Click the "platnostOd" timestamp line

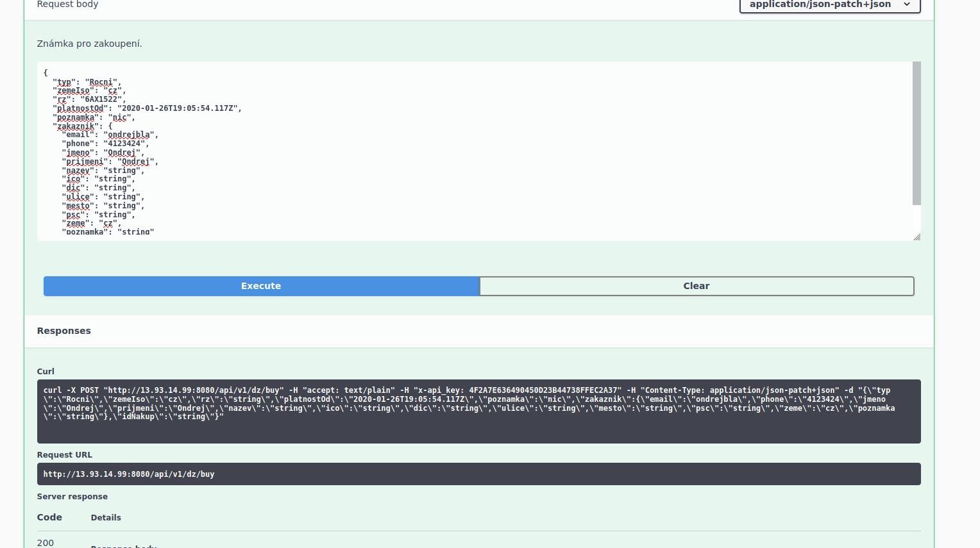tap(147, 108)
